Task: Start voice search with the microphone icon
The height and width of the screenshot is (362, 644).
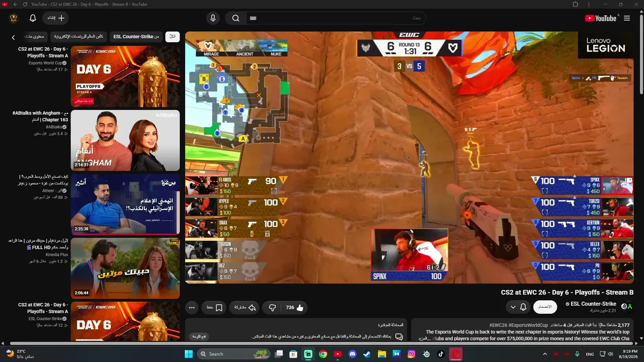Action: pos(213,18)
